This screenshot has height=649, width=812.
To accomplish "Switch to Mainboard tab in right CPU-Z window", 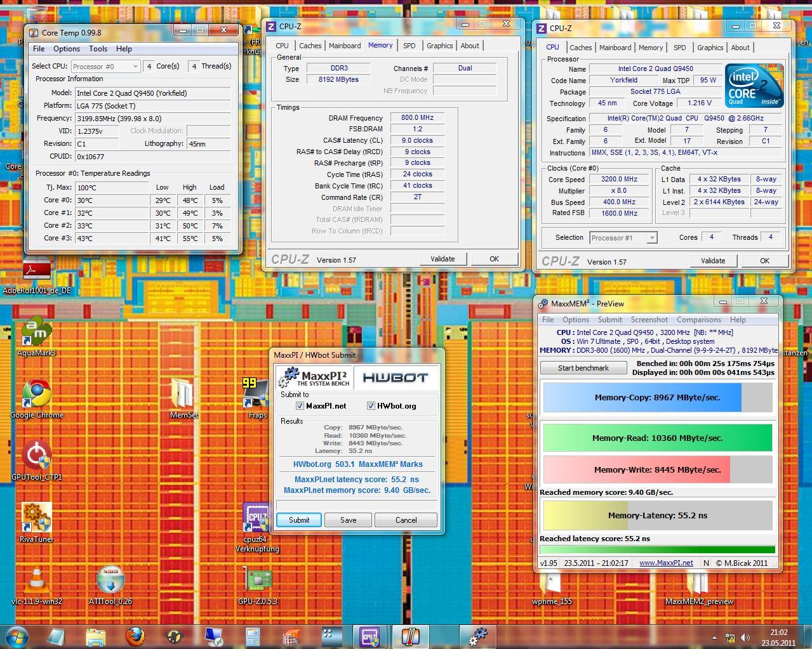I will pyautogui.click(x=615, y=48).
